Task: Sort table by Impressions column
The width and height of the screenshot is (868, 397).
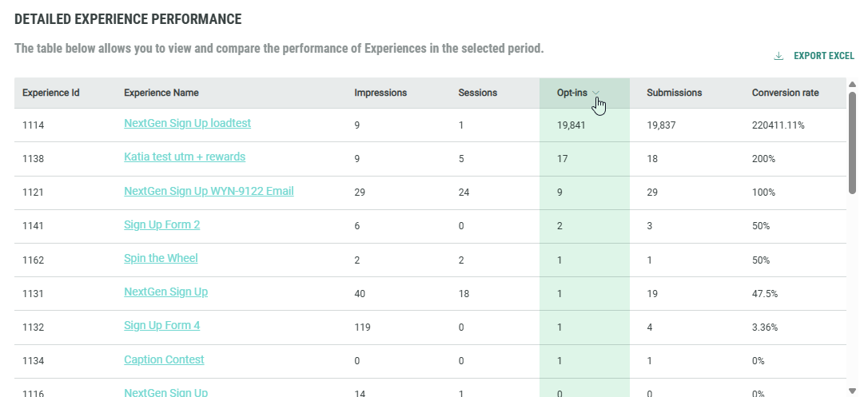Action: point(380,93)
